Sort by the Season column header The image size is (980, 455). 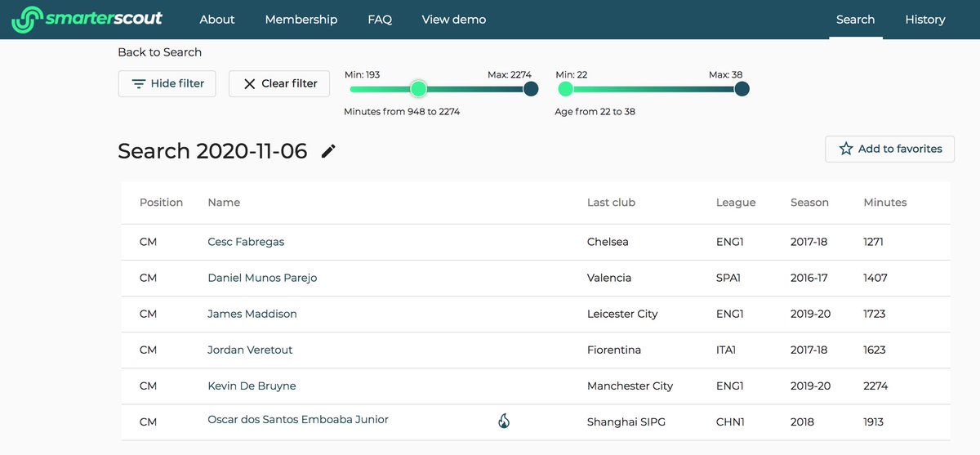(x=809, y=203)
